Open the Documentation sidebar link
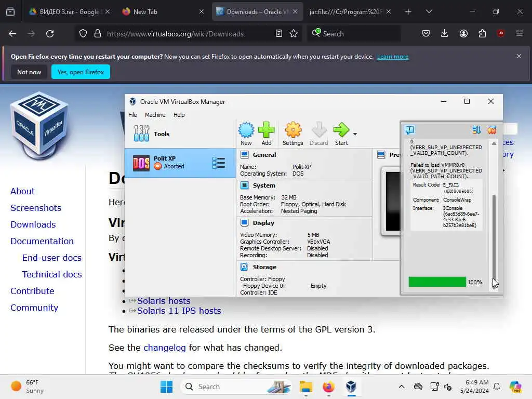Image resolution: width=532 pixels, height=399 pixels. point(42,241)
